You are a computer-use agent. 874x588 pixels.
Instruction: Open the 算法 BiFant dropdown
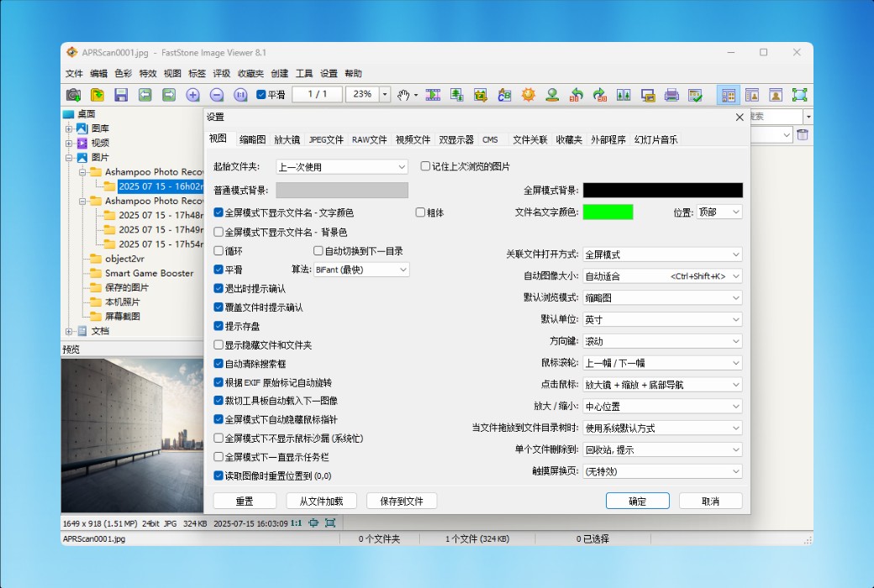click(x=361, y=270)
